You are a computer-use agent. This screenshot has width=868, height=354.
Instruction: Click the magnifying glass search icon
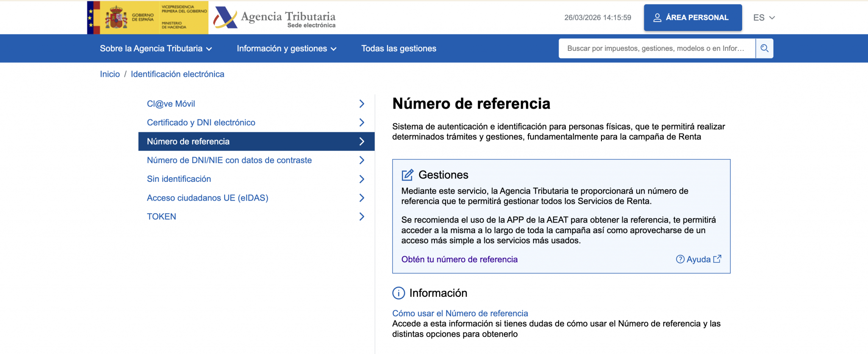764,48
